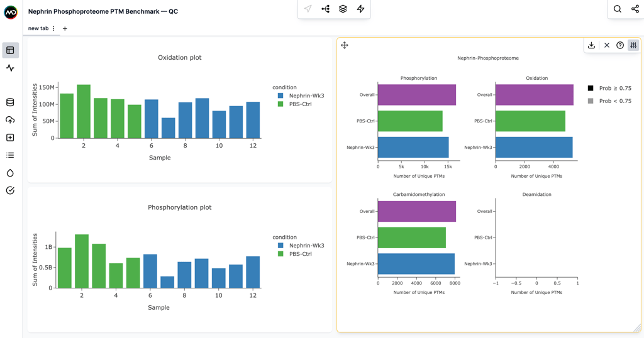Open the list icon in sidebar

10,155
